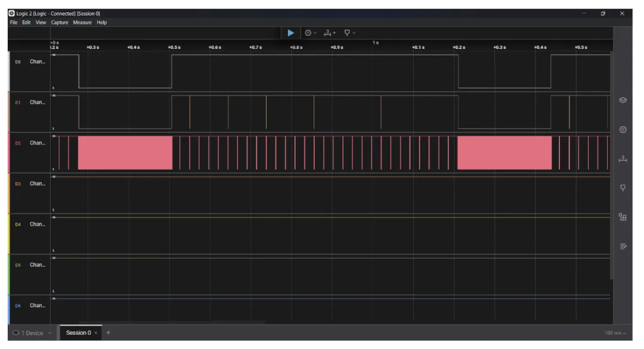Viewport: 644px width, 349px height.
Task: Select the D6 channel label
Action: [30, 306]
